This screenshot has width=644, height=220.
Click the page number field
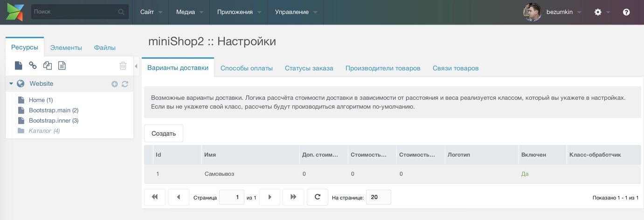232,197
